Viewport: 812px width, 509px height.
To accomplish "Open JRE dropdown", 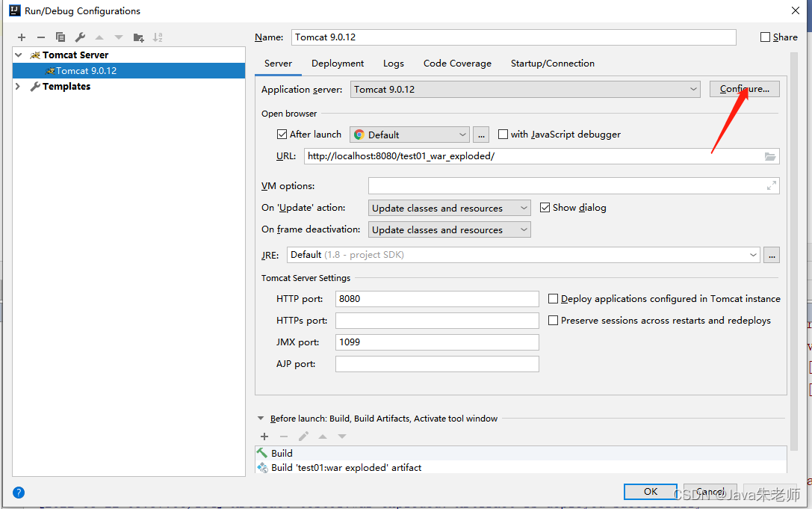I will tap(524, 255).
